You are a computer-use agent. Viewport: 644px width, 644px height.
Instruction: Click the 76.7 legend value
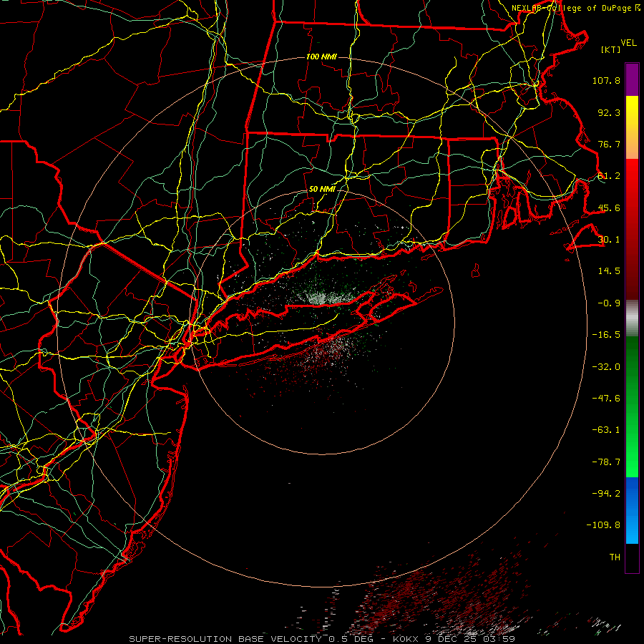coord(609,144)
